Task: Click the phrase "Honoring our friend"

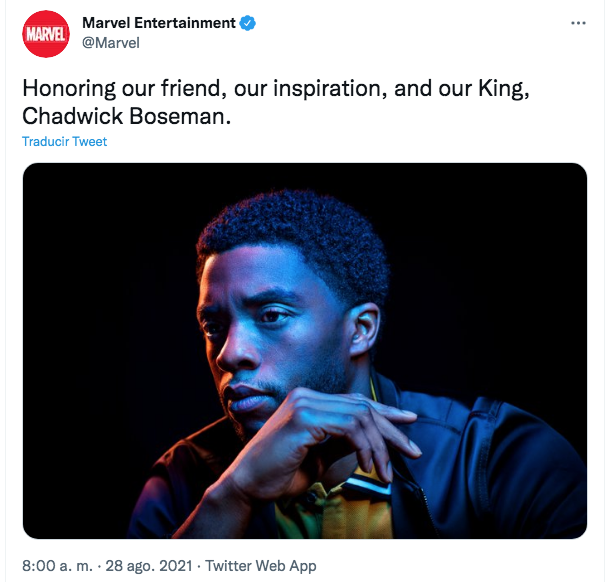Action: tap(104, 88)
